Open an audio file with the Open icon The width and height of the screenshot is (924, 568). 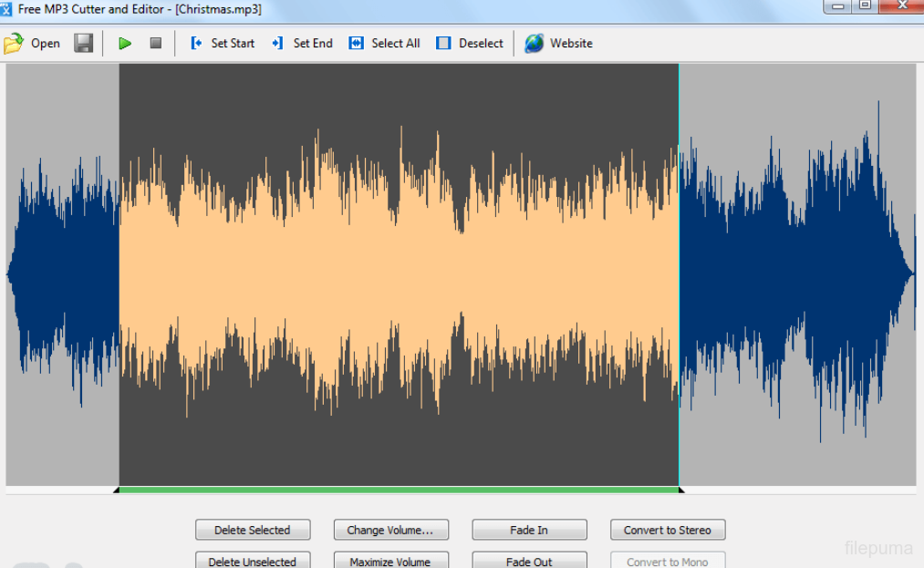tap(14, 43)
